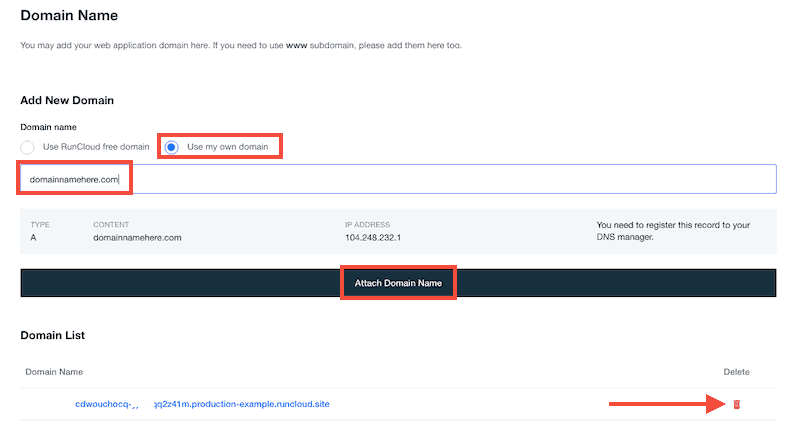Select the "Use RunCloud free domain" radio button

pos(28,147)
